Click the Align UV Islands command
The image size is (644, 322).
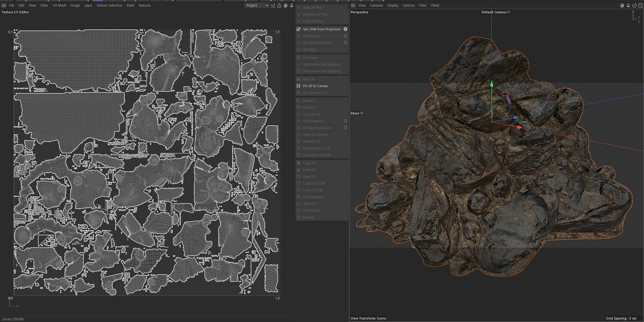[x=322, y=135]
